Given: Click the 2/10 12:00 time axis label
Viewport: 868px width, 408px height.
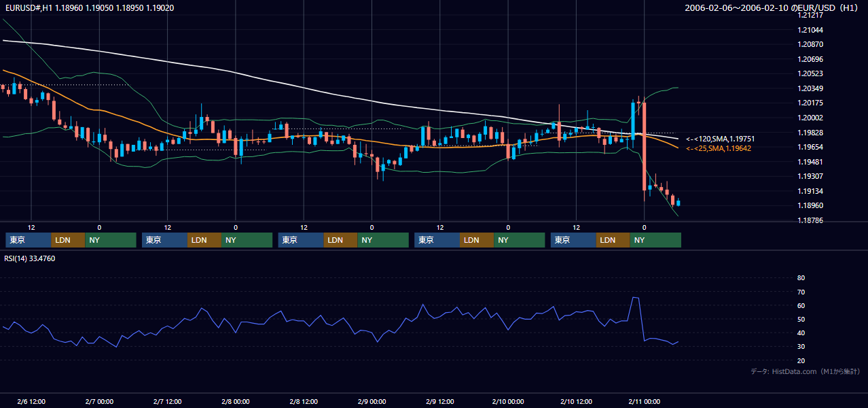Looking at the screenshot, I should [x=576, y=402].
